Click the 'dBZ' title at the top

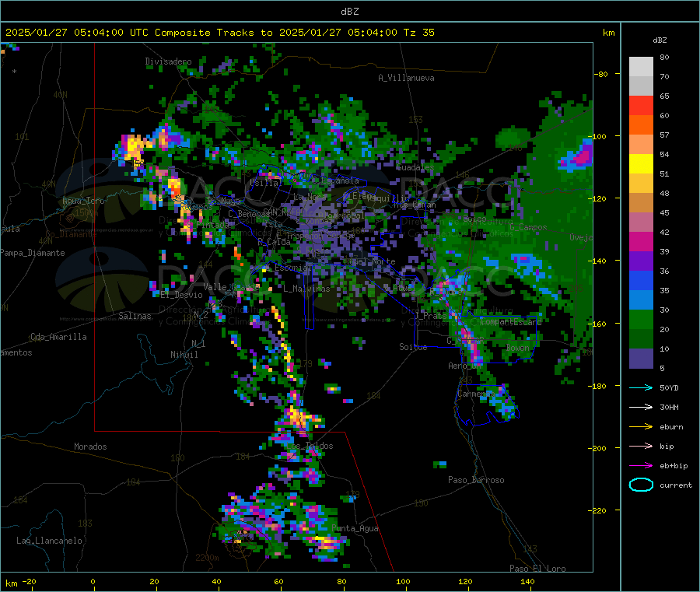point(349,12)
